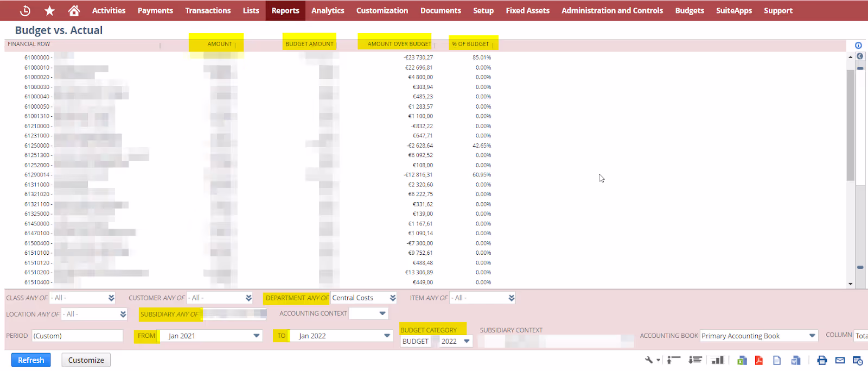The height and width of the screenshot is (371, 868).
Task: Go to the Home house icon
Action: (x=74, y=10)
